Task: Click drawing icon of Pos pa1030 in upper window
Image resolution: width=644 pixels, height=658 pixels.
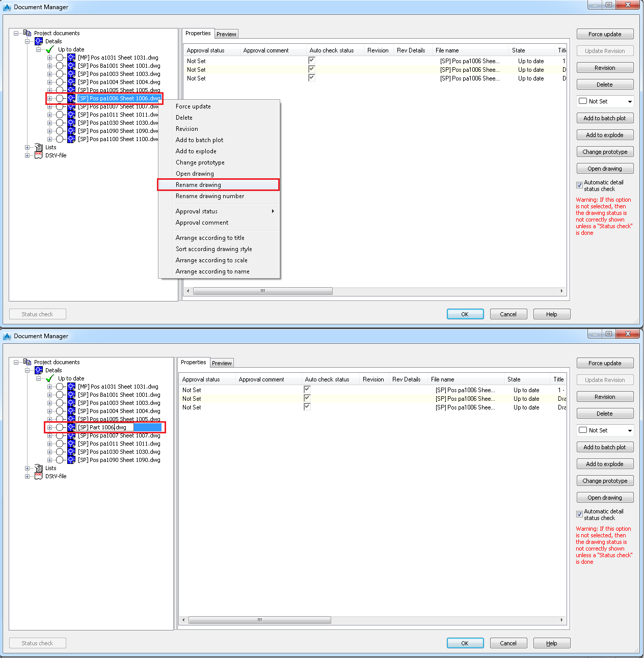Action: point(71,123)
